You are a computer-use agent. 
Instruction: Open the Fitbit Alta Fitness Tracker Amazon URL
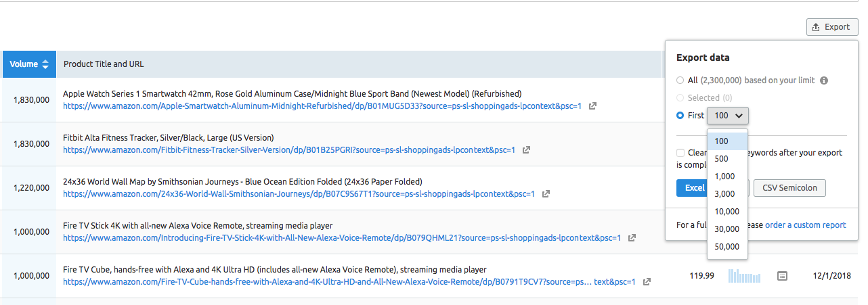pyautogui.click(x=289, y=150)
